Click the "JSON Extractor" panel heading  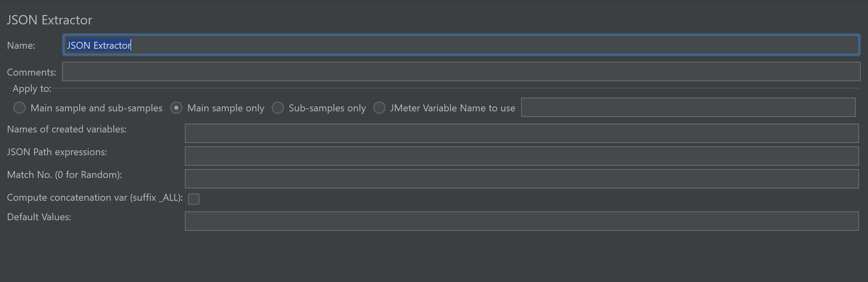pos(50,20)
